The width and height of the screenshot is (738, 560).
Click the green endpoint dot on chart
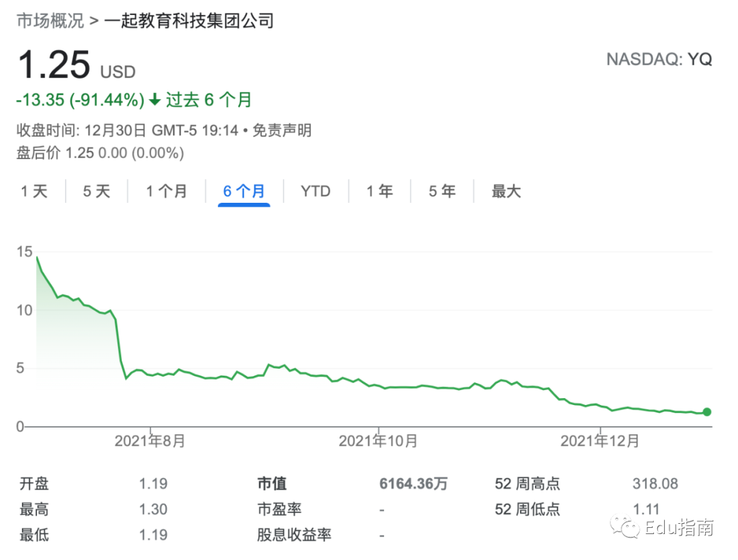click(x=707, y=412)
